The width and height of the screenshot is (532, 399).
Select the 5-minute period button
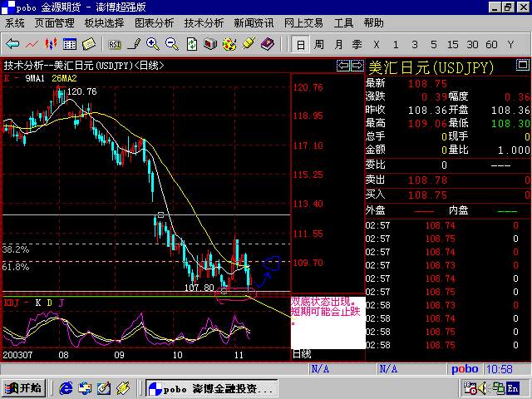[434, 44]
